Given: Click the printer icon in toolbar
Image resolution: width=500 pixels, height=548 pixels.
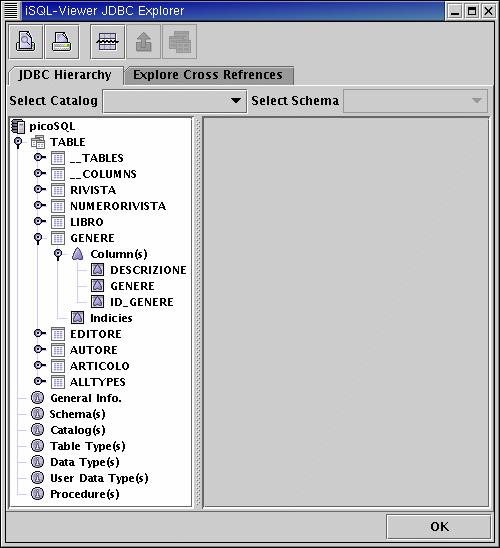Looking at the screenshot, I should pyautogui.click(x=62, y=42).
